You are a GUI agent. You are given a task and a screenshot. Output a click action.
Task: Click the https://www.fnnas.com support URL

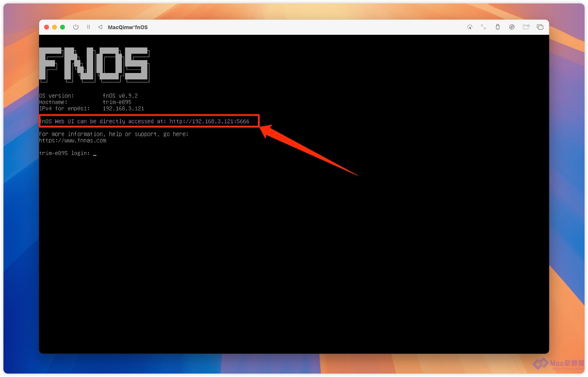coord(73,140)
